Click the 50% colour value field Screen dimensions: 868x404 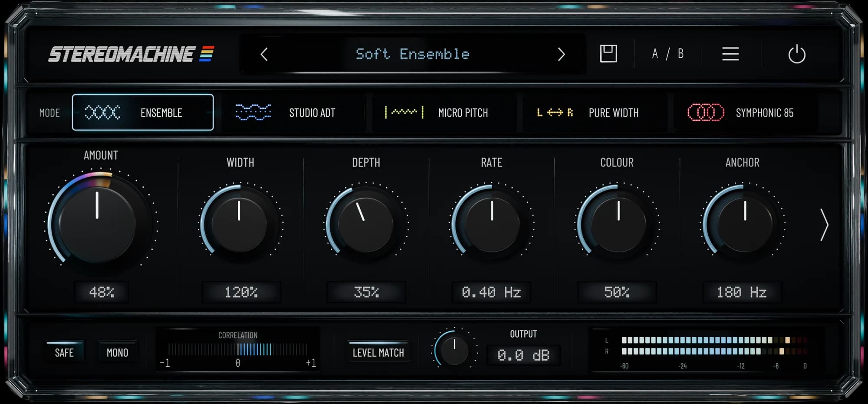tap(617, 292)
